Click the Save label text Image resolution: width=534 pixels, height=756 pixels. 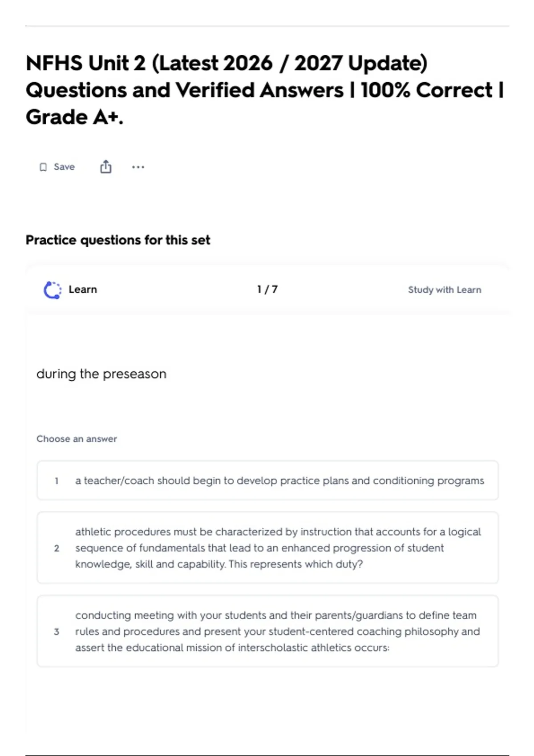tap(64, 167)
